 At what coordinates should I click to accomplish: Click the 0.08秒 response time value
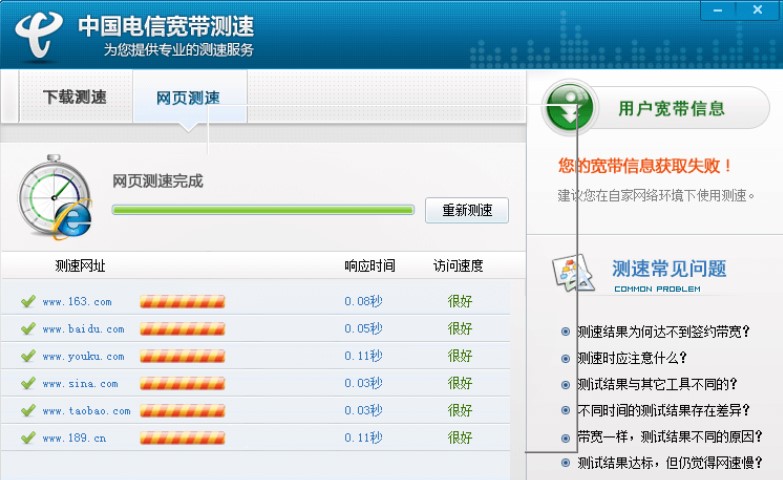coord(363,301)
